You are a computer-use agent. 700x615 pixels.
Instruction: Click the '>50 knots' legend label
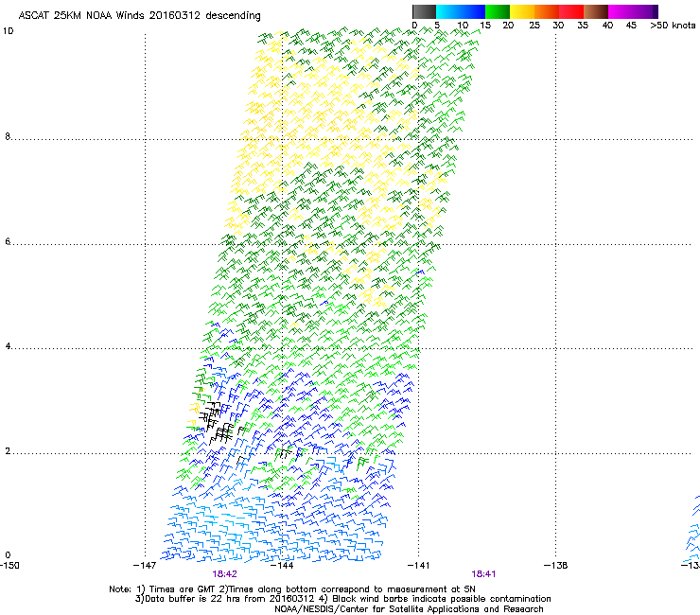(673, 26)
